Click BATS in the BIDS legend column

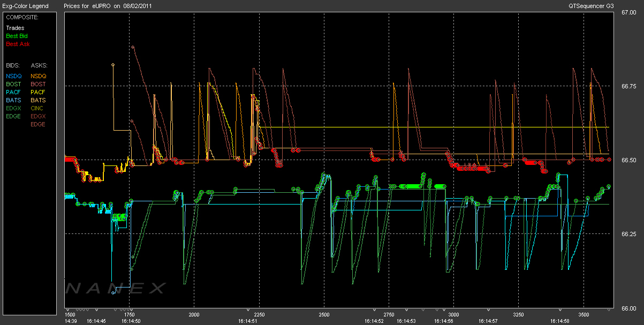(13, 100)
